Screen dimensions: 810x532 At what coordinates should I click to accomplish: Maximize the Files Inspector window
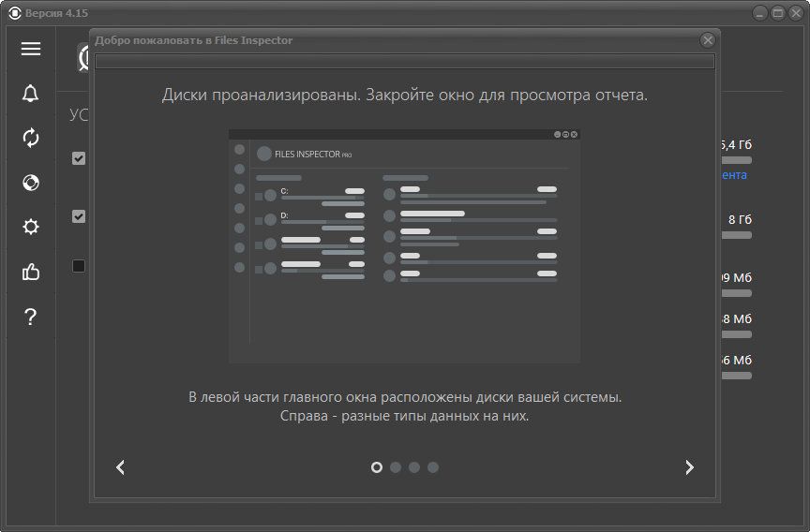tap(777, 13)
